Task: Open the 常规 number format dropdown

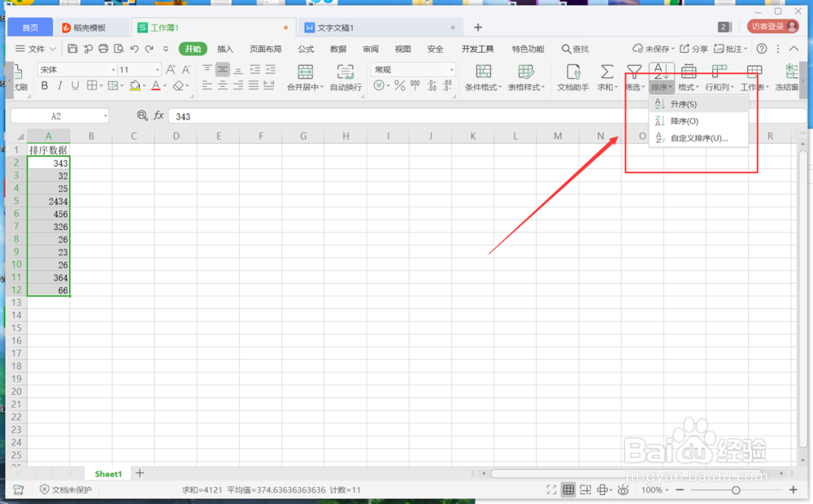Action: click(x=451, y=69)
